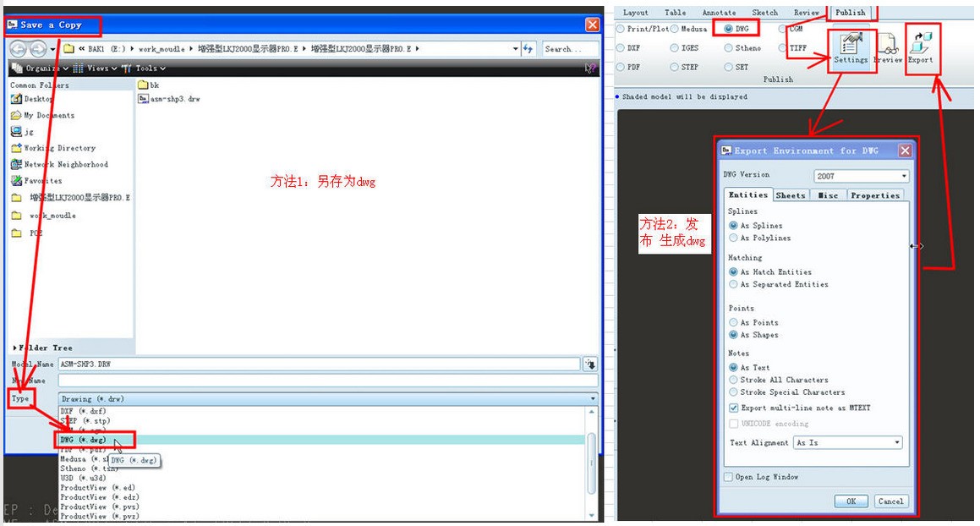This screenshot has width=980, height=526.
Task: Go forward using the Save a Copy forward arrow
Action: point(38,48)
